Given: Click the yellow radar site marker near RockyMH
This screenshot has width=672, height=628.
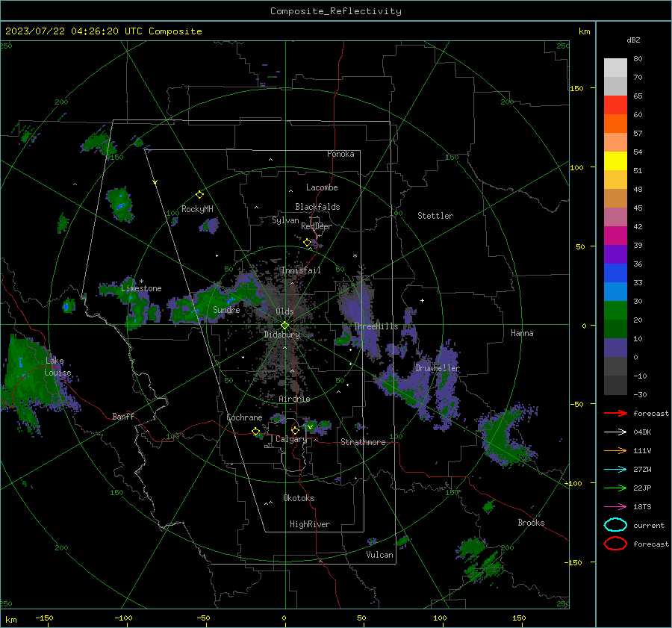Looking at the screenshot, I should 199,195.
